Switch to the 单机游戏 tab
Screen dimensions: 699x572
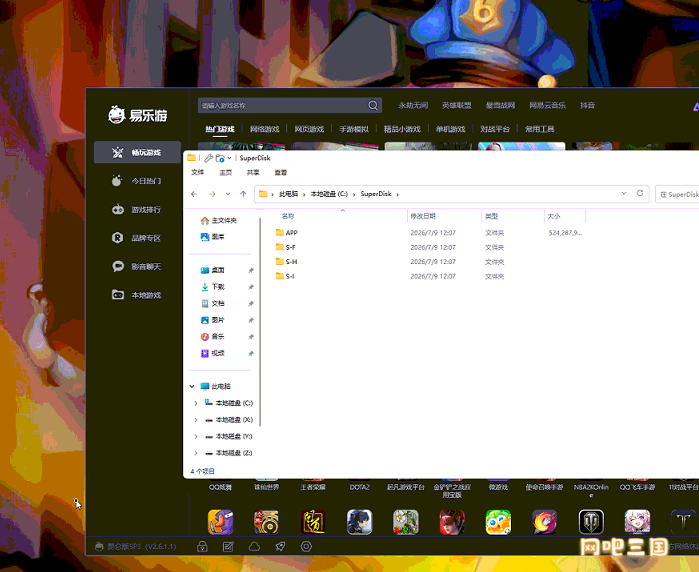[x=450, y=129]
